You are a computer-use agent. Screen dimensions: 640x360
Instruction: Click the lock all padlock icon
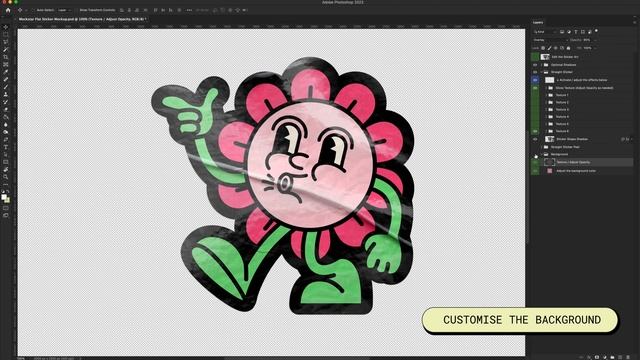[x=569, y=48]
